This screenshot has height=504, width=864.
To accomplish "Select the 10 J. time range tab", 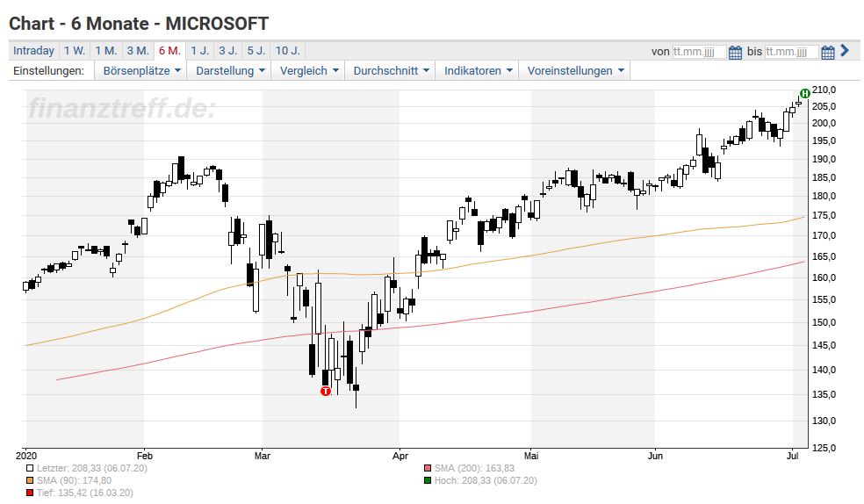I will (x=288, y=51).
